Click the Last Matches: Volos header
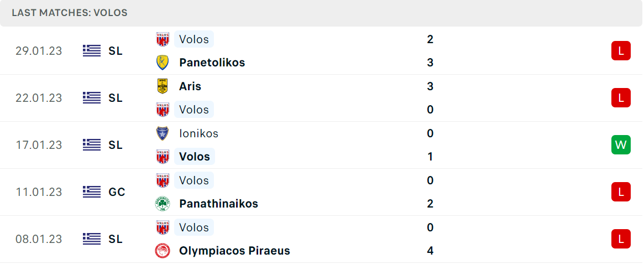Screen dimensions: 644x264 click(x=70, y=13)
